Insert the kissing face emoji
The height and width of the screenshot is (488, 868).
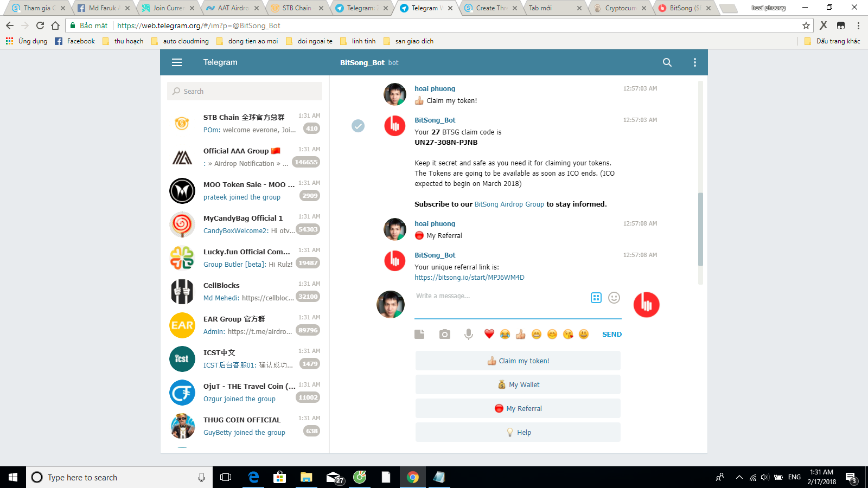click(x=568, y=334)
